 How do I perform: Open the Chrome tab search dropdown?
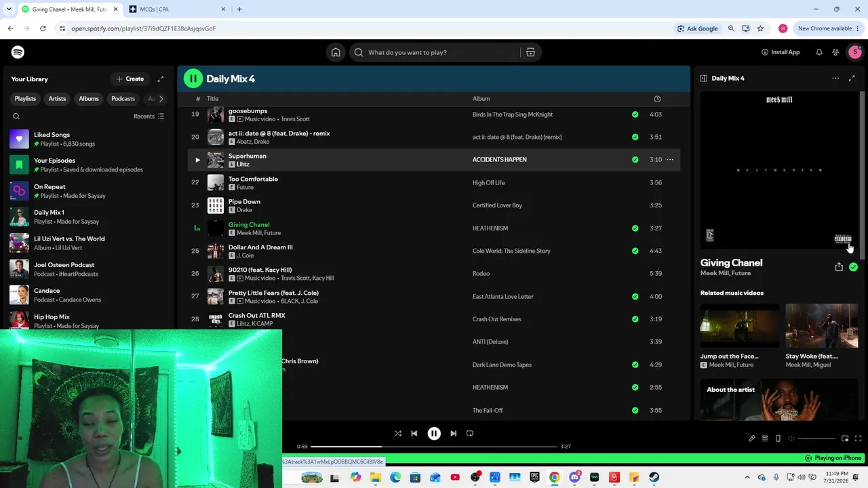[x=9, y=9]
